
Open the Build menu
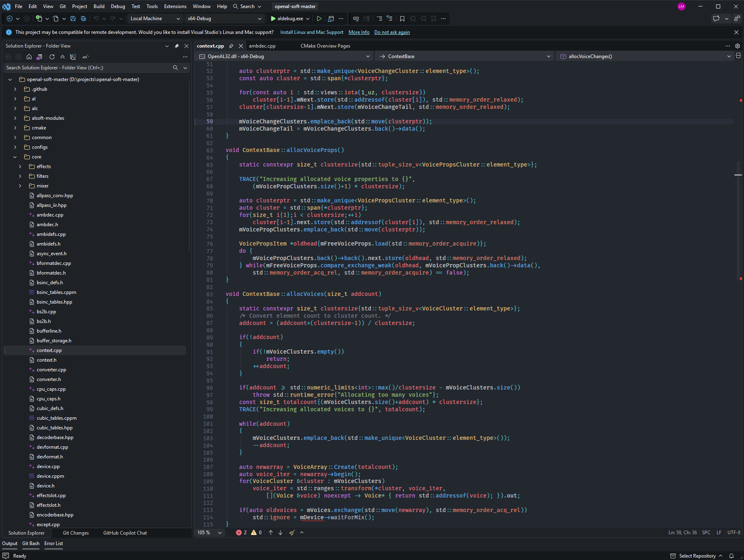[x=99, y=6]
